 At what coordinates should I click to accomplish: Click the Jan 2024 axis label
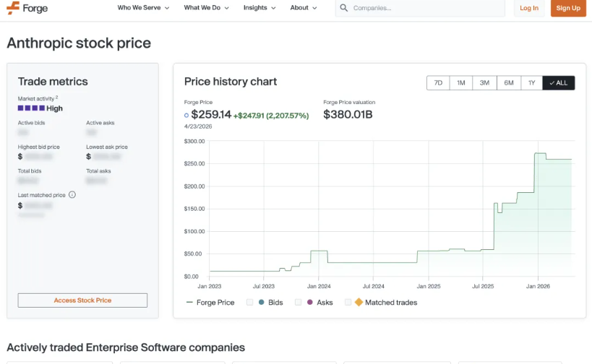[319, 286]
